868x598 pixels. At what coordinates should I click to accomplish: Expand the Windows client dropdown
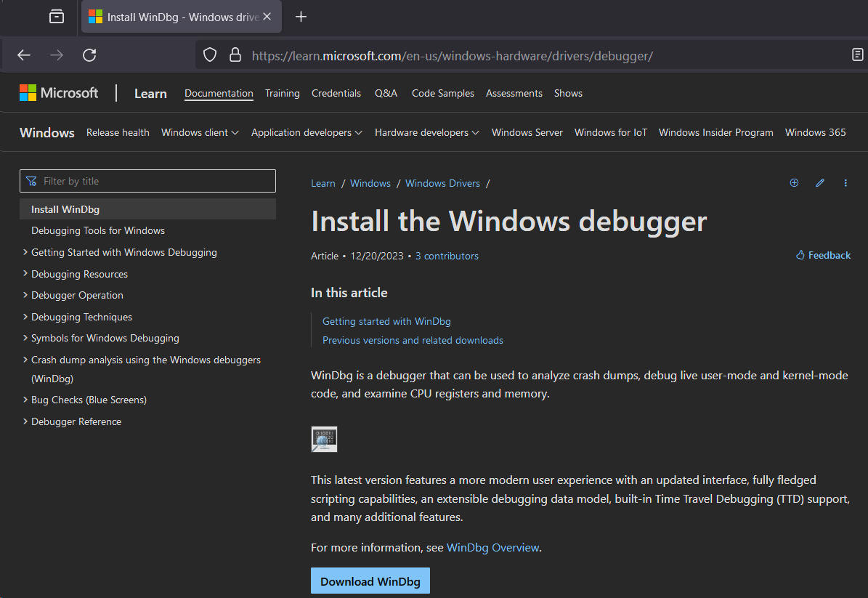click(200, 132)
